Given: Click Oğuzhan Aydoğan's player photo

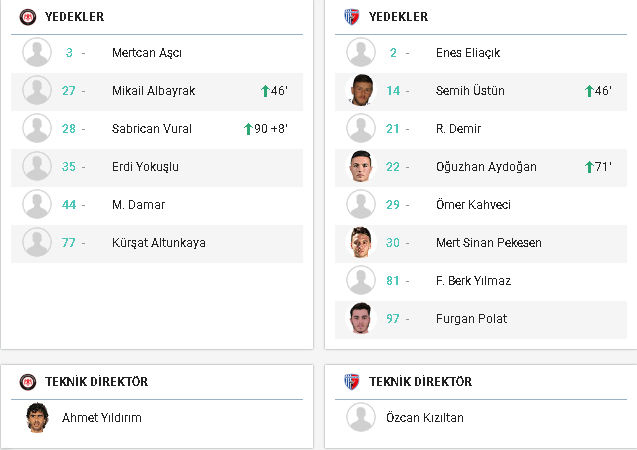Looking at the screenshot, I should click(361, 167).
